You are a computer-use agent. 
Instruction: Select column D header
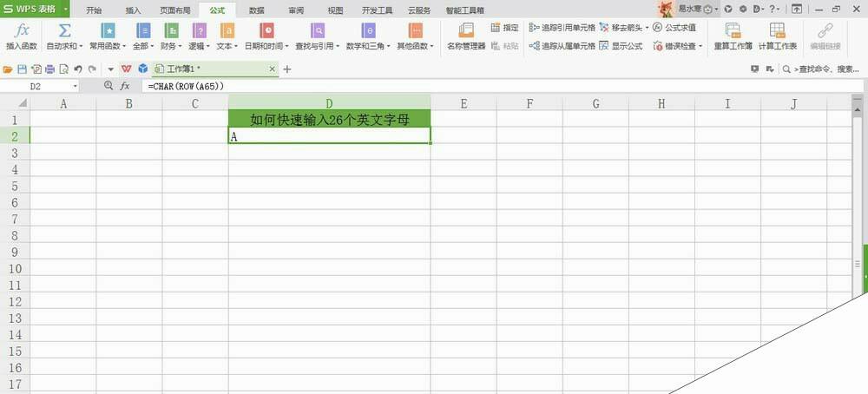point(329,102)
